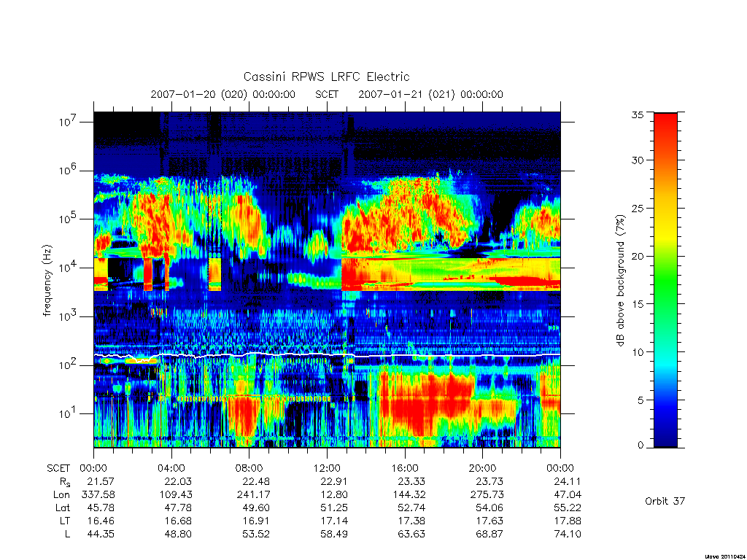
Task: Click the "LT" row label
Action: point(64,521)
